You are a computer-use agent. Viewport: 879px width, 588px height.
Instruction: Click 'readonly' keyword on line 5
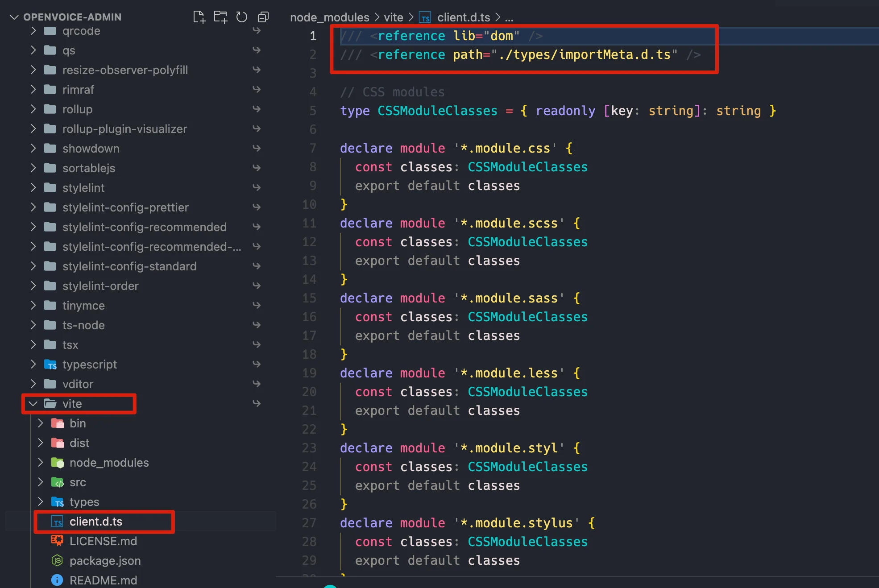pyautogui.click(x=565, y=111)
